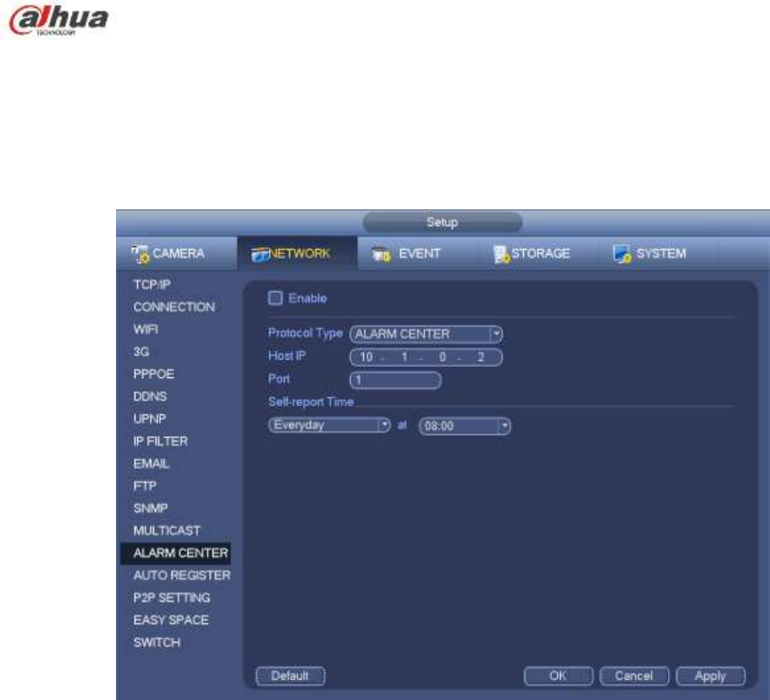Open SWITCH settings in the sidebar
The width and height of the screenshot is (770, 700).
click(156, 643)
